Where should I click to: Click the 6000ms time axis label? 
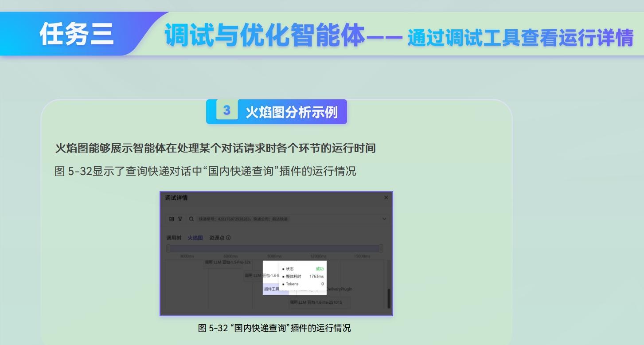(x=230, y=256)
